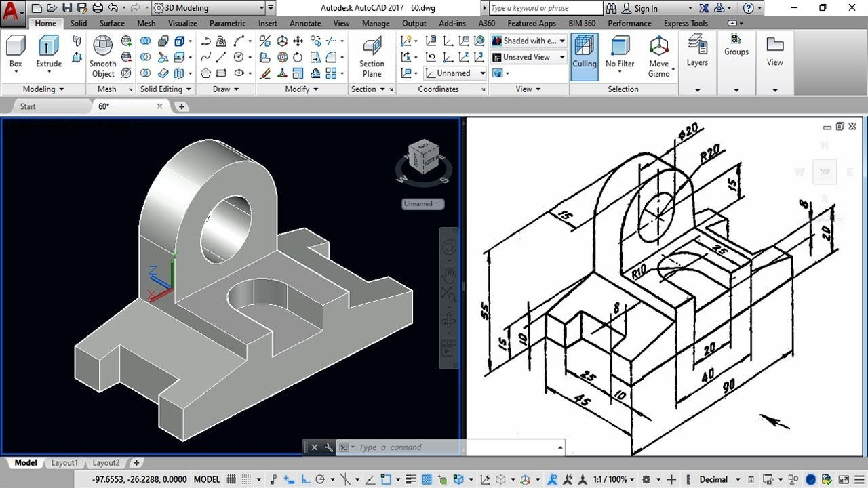This screenshot has width=868, height=488.
Task: Open the Section Plane tool
Action: click(x=372, y=57)
